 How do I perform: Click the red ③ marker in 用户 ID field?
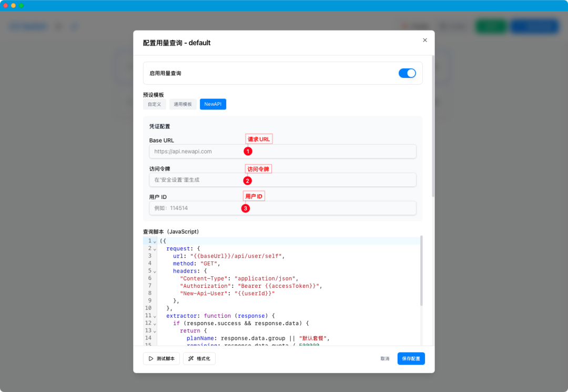point(245,208)
